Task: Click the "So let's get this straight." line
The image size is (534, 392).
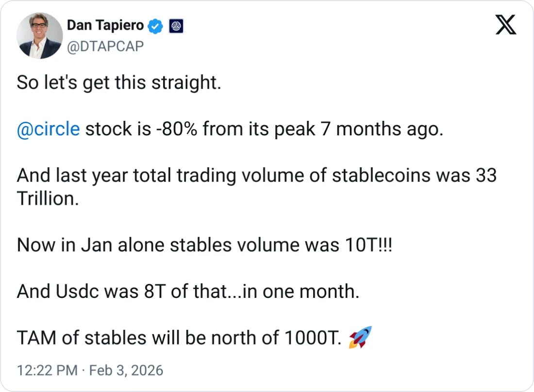Action: [119, 83]
